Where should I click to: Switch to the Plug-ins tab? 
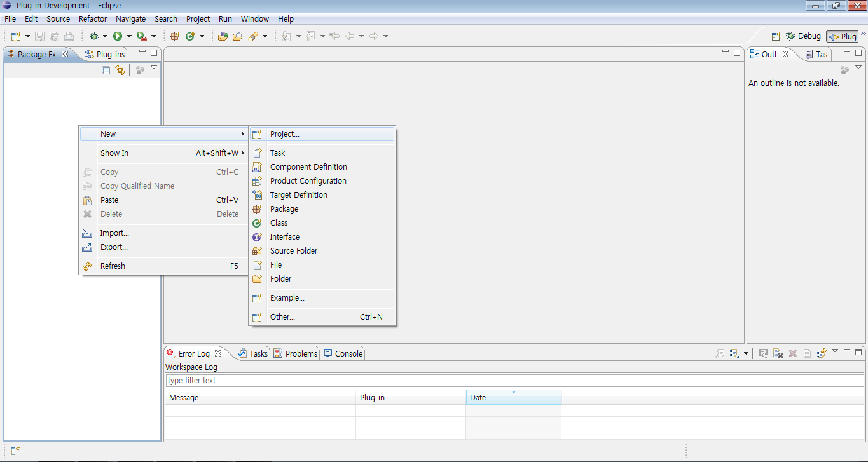coord(105,55)
